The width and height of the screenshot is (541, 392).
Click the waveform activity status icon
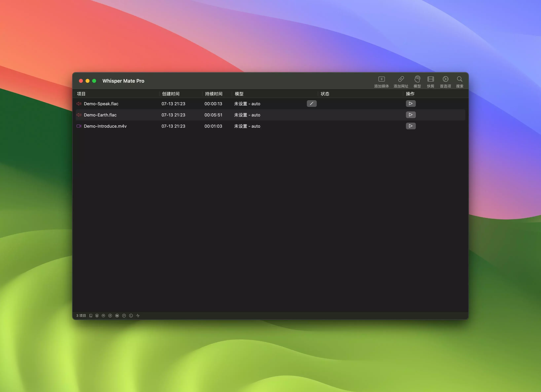(138, 315)
